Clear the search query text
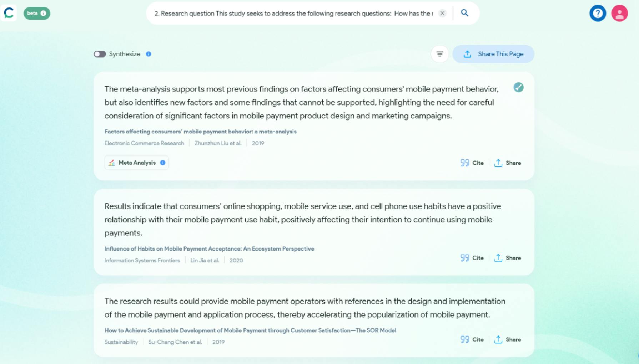Viewport: 639px width, 364px height. click(442, 13)
